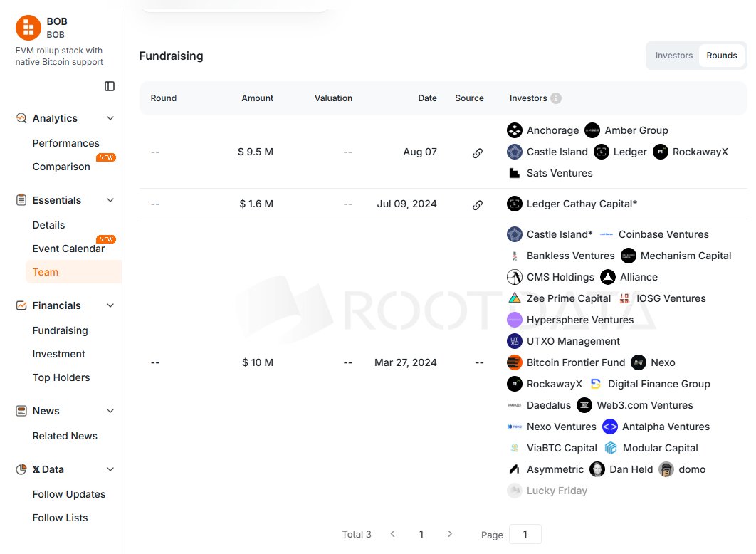This screenshot has width=756, height=554.
Task: Click the Zee Prime Capital logo
Action: pos(515,298)
